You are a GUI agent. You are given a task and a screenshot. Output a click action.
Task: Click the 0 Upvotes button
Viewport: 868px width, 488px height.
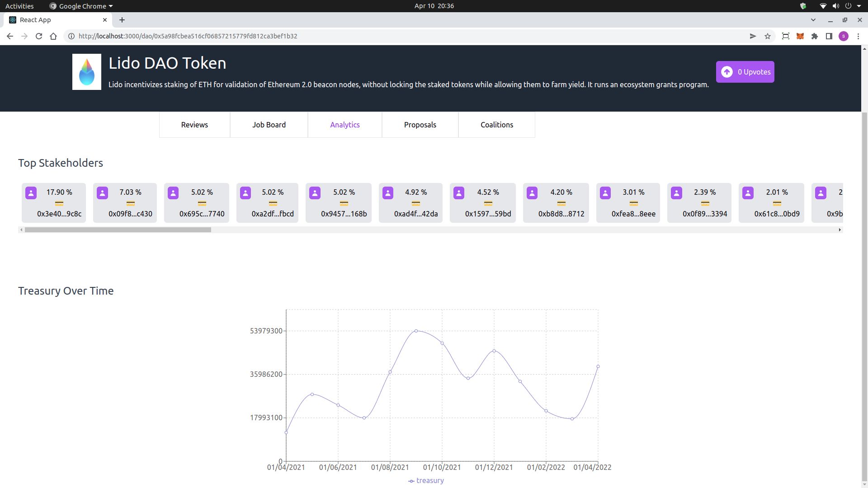pyautogui.click(x=745, y=72)
